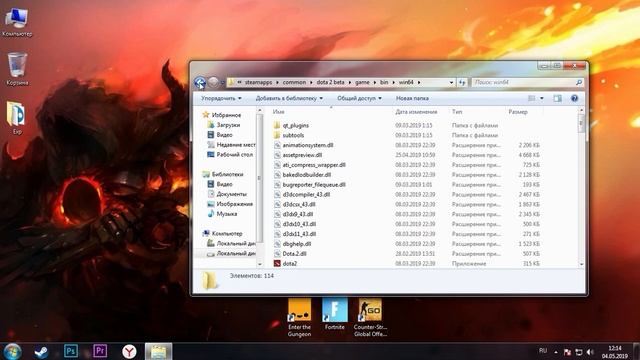Open Photoshop from the taskbar
Image resolution: width=640 pixels, height=360 pixels.
point(71,351)
